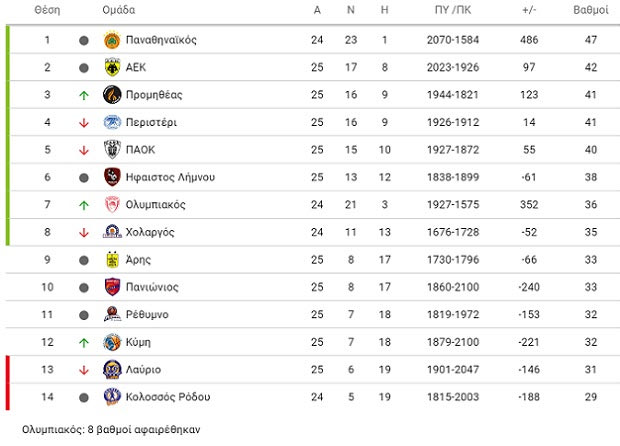Viewport: 620px width, 446px height.
Task: Click the ΑΕΚ team crest
Action: (112, 67)
